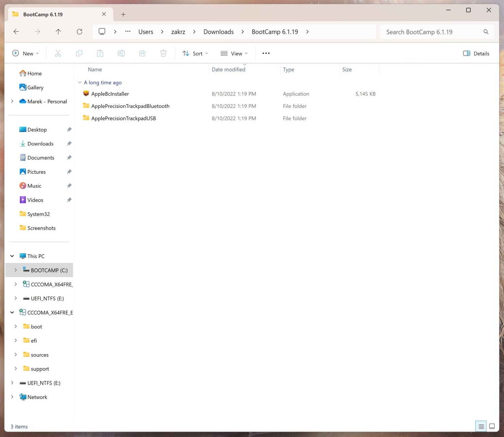Viewport: 504px width, 437px height.
Task: Click the Copy icon in toolbar
Action: pyautogui.click(x=79, y=53)
